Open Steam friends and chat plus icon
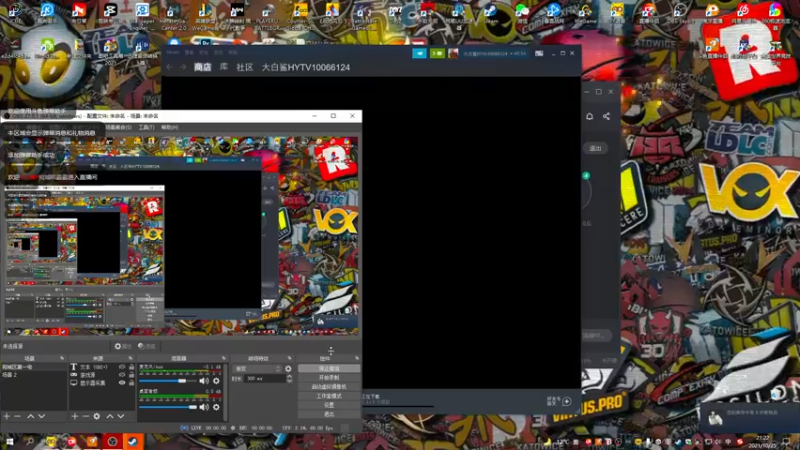The width and height of the screenshot is (800, 450). [567, 402]
